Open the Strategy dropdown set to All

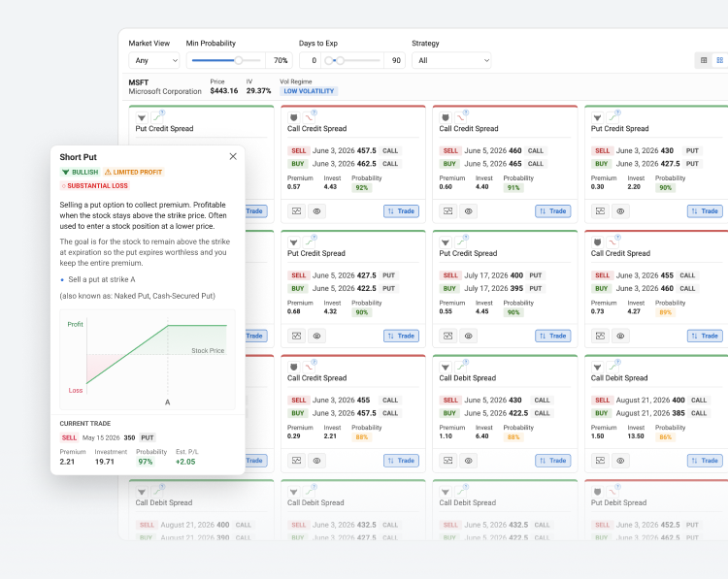coord(451,60)
